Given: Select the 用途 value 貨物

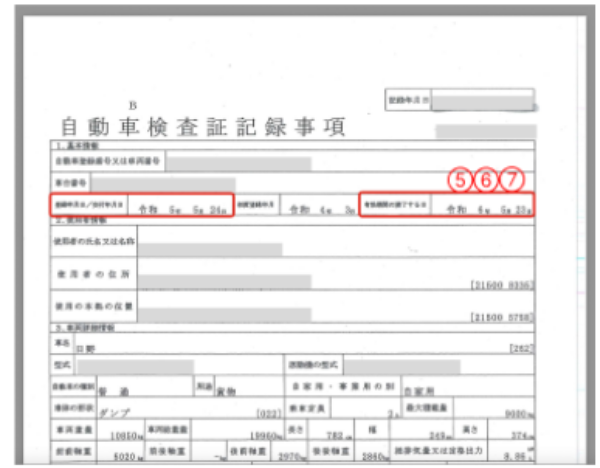Looking at the screenshot, I should pos(226,391).
